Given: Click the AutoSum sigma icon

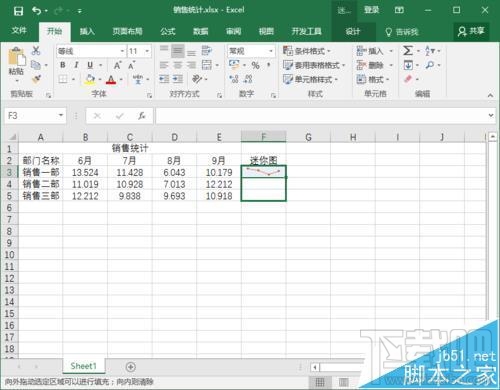Looking at the screenshot, I should [x=408, y=51].
